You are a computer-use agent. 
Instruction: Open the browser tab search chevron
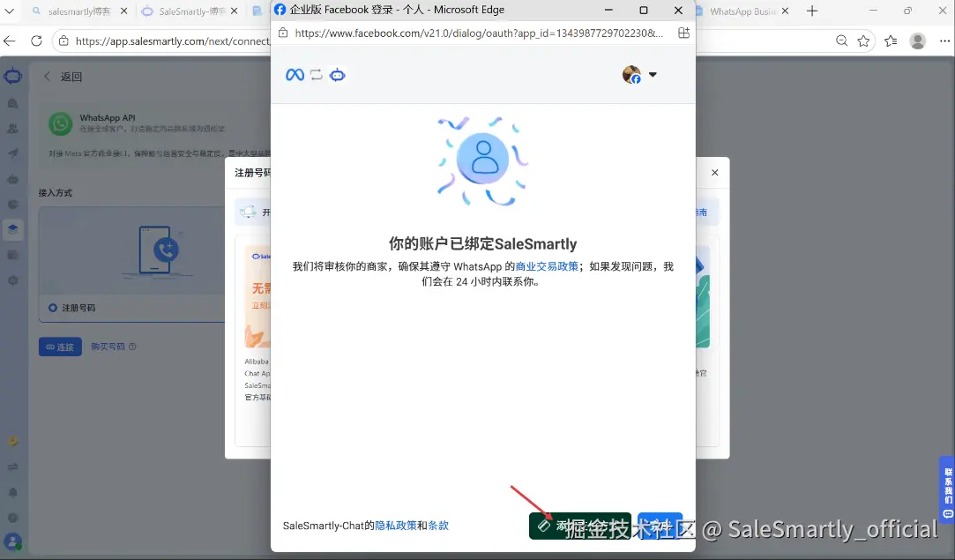coord(9,11)
